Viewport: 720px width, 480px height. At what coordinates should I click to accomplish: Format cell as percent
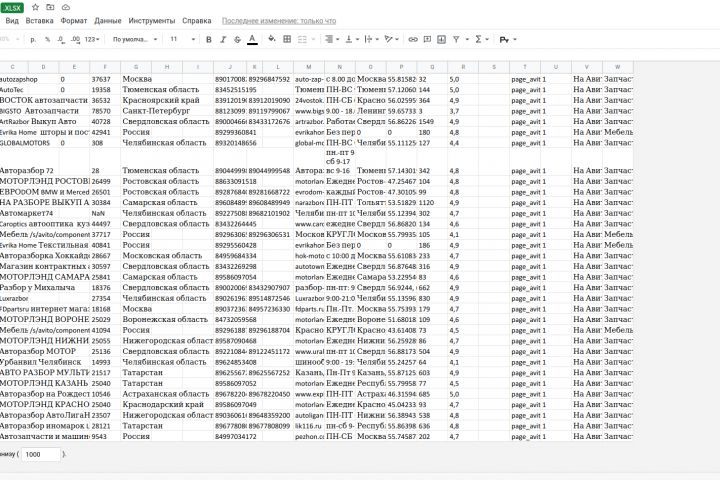(x=47, y=40)
